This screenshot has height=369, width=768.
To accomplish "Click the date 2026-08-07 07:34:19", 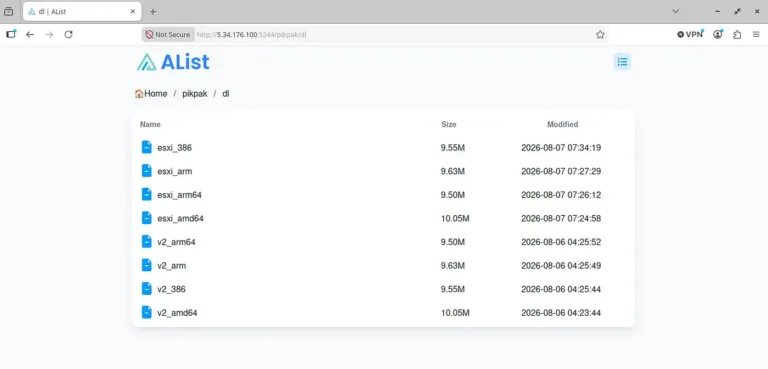I will (561, 148).
